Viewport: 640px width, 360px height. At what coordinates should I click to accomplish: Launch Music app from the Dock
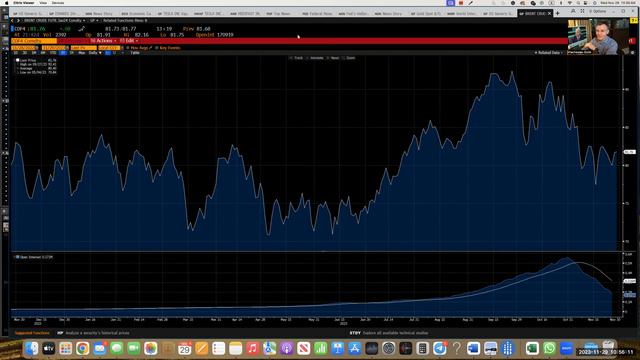point(252,349)
